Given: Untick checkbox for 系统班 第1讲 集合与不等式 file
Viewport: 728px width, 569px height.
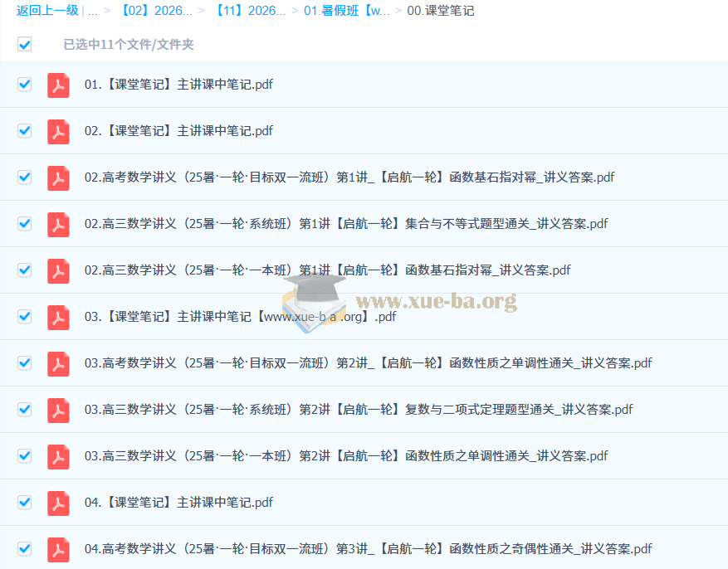Looking at the screenshot, I should [x=25, y=223].
